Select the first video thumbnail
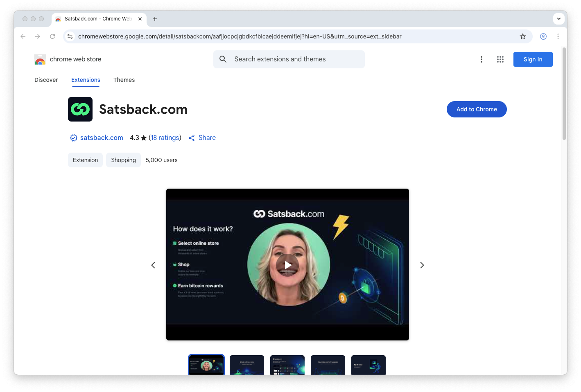The height and width of the screenshot is (392, 581). pyautogui.click(x=206, y=365)
